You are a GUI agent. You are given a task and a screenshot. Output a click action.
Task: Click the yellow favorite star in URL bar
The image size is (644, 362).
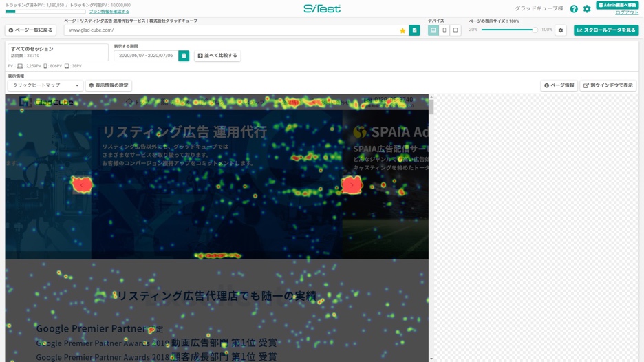pyautogui.click(x=402, y=30)
